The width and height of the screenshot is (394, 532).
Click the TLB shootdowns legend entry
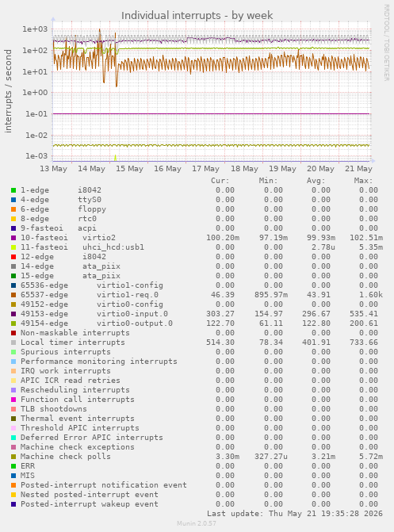click(54, 409)
